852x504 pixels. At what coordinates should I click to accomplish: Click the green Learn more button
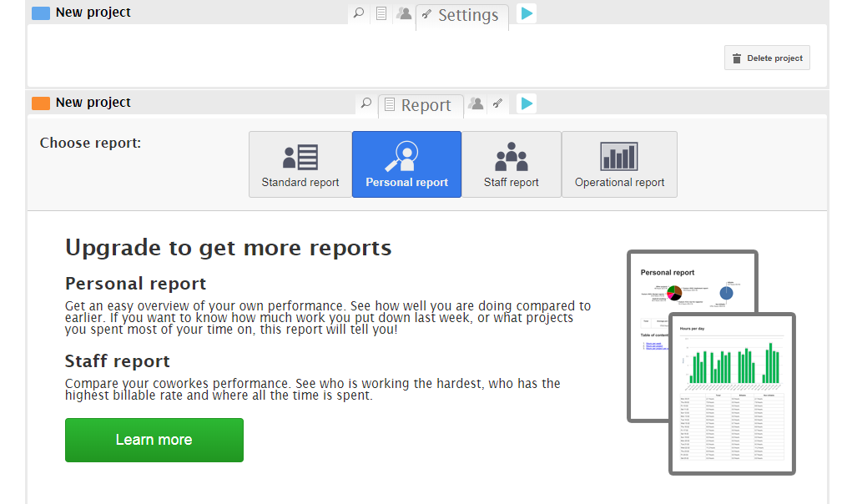click(154, 440)
